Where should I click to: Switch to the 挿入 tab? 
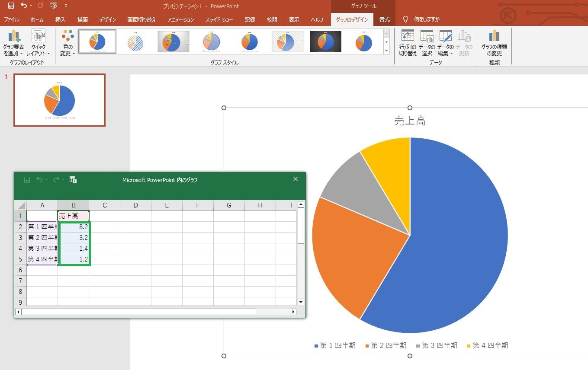(61, 19)
